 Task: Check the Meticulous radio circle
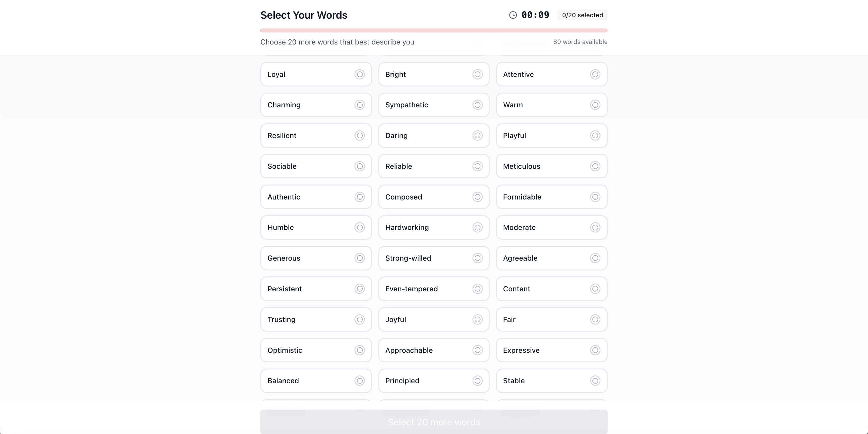point(595,166)
